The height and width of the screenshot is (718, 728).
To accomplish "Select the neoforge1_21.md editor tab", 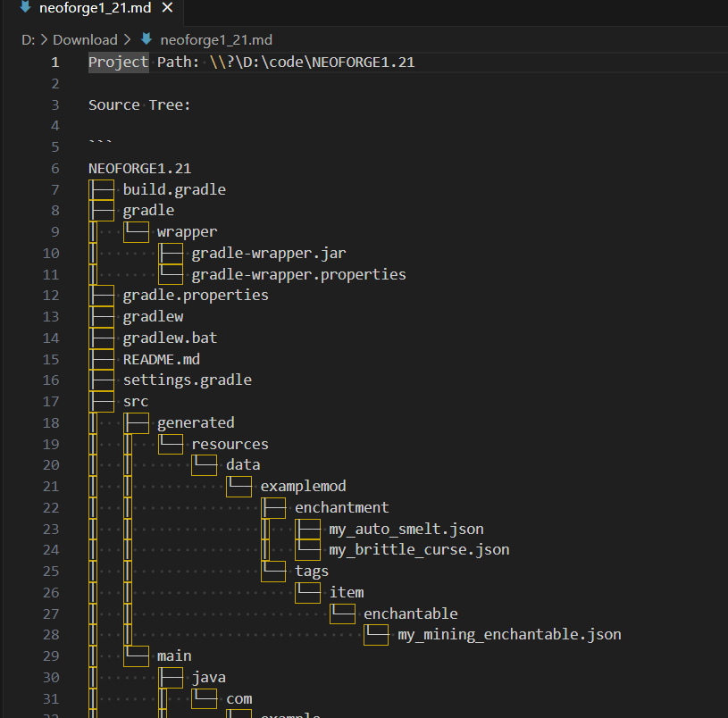I will coord(96,8).
